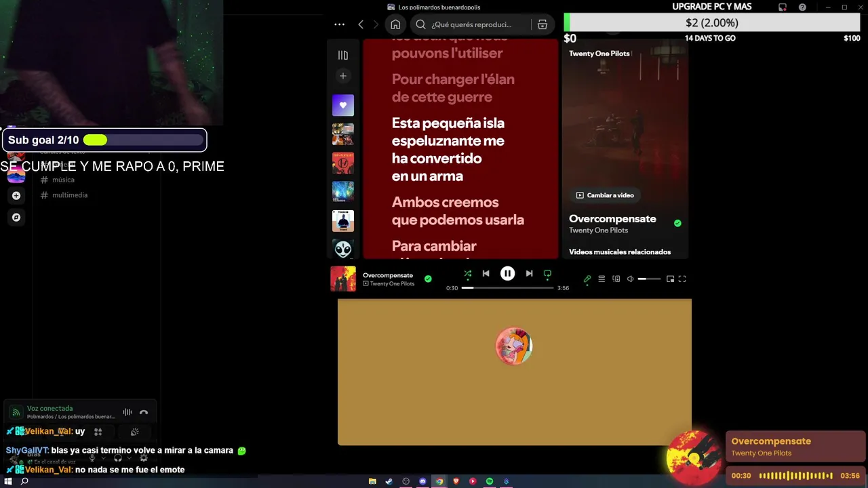Open the Spotify Home page
Viewport: 868px width, 488px height.
tap(395, 24)
